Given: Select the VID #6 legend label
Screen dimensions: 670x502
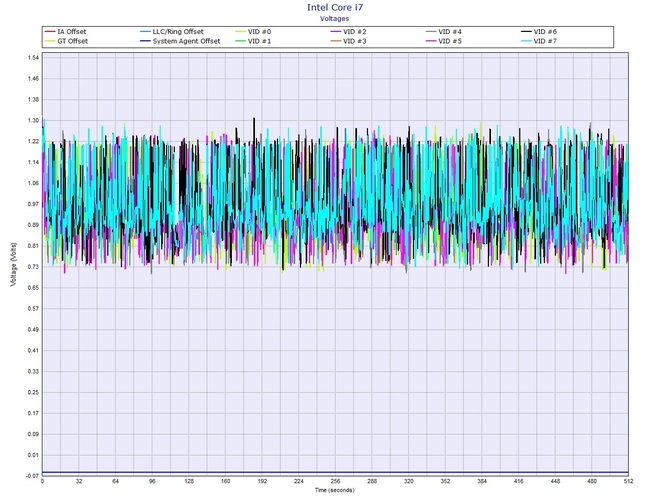Looking at the screenshot, I should pyautogui.click(x=545, y=32).
